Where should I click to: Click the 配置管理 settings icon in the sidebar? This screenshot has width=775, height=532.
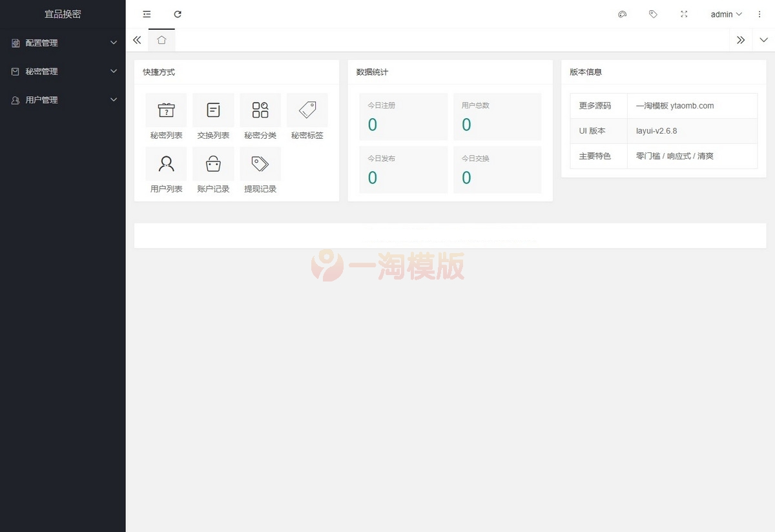[x=15, y=43]
